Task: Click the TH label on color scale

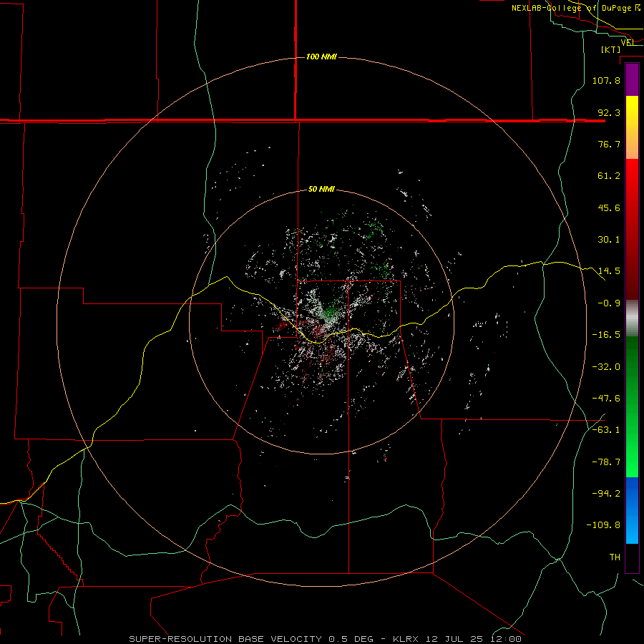Action: [615, 557]
